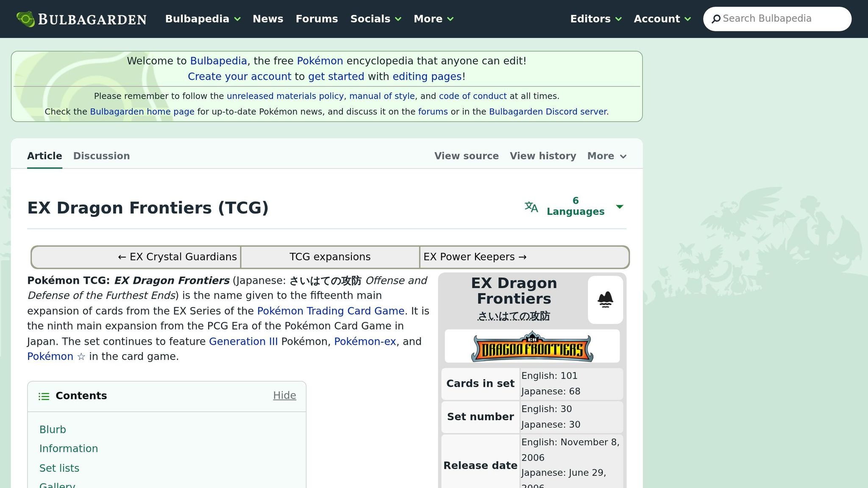Open the Bulbagarden Discord server link
The height and width of the screenshot is (488, 868).
[548, 112]
